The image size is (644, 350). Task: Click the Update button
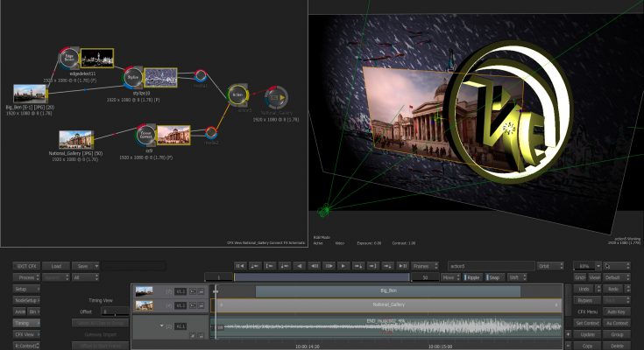pos(587,334)
